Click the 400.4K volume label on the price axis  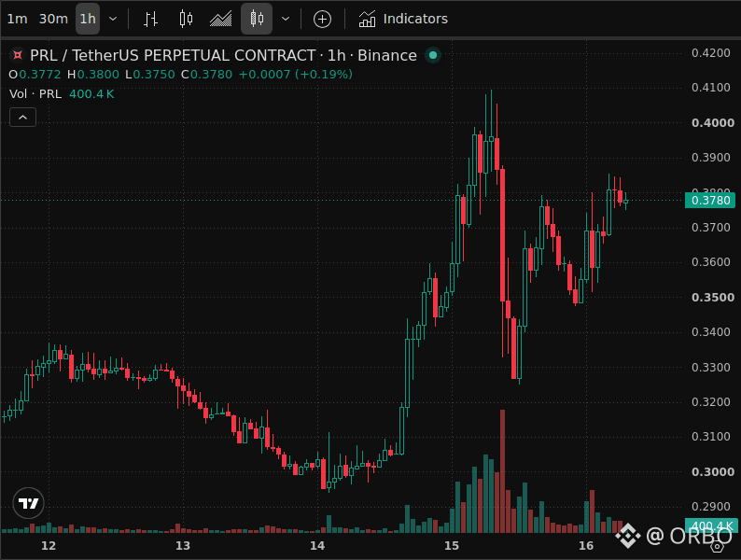(x=711, y=525)
